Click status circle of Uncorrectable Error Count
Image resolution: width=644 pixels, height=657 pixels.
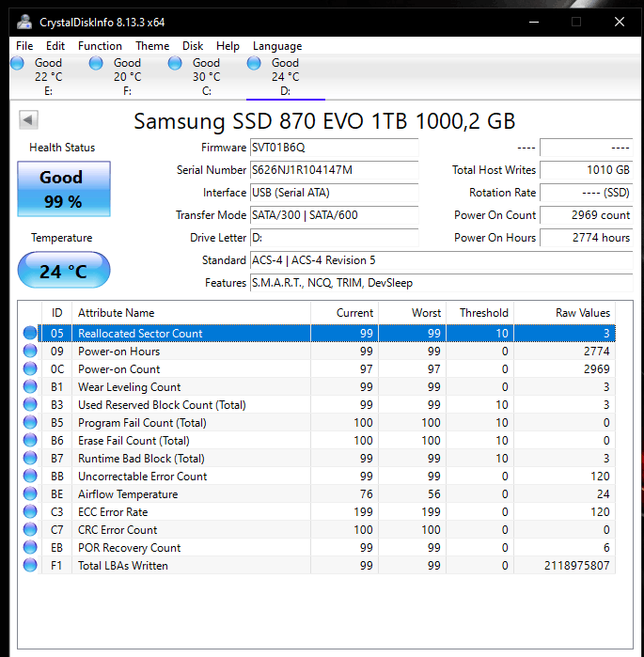click(x=30, y=476)
